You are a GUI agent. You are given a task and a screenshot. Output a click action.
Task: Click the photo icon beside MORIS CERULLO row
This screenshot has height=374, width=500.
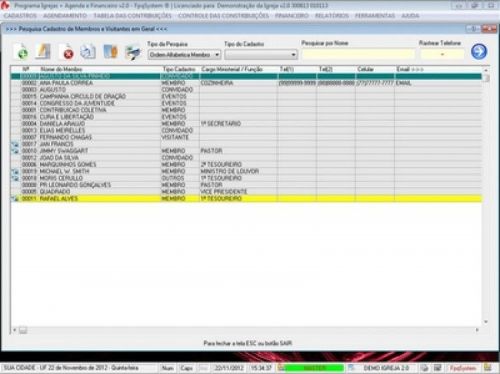(15, 178)
